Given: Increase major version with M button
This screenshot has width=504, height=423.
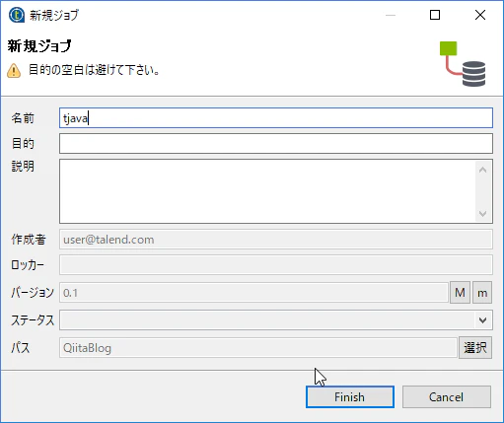Looking at the screenshot, I should (460, 292).
